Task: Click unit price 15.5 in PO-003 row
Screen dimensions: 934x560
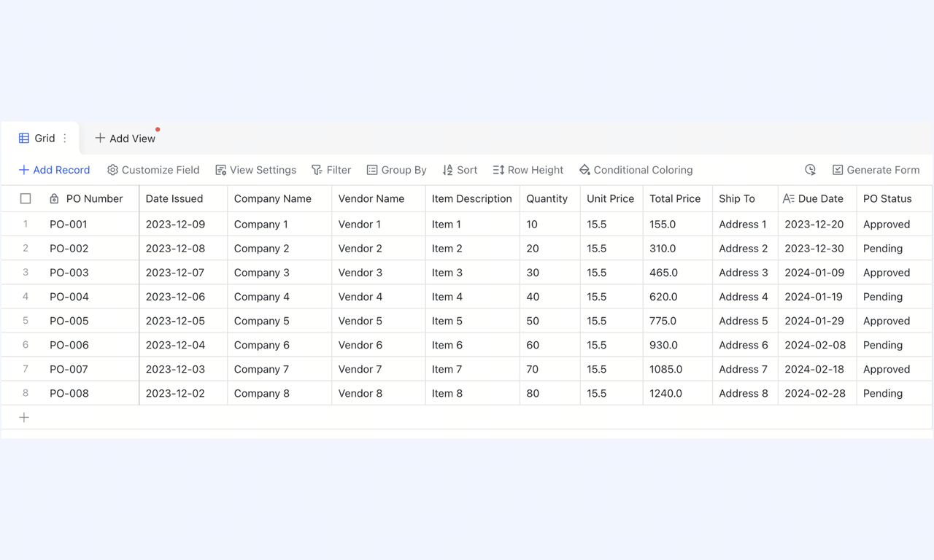Action: point(611,273)
